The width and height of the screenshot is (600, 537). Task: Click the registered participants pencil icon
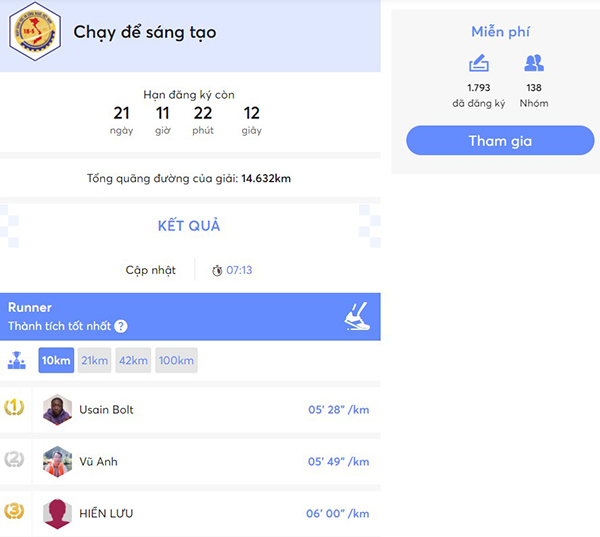click(x=479, y=64)
